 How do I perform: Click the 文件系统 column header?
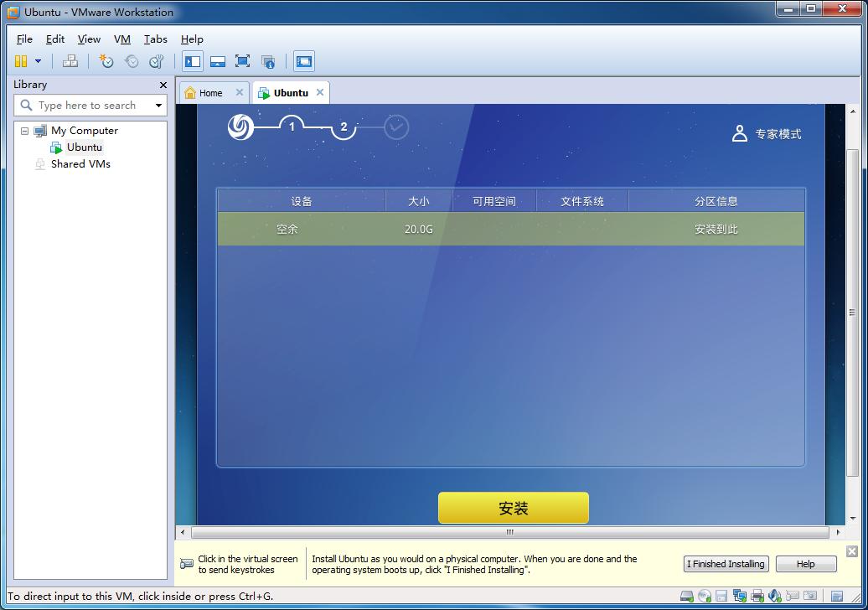coord(581,201)
